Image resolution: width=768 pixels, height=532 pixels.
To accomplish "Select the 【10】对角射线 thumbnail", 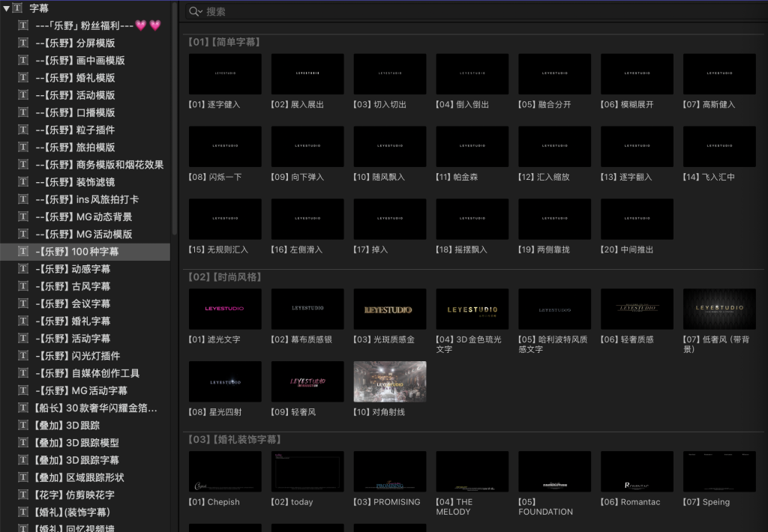I will click(390, 381).
